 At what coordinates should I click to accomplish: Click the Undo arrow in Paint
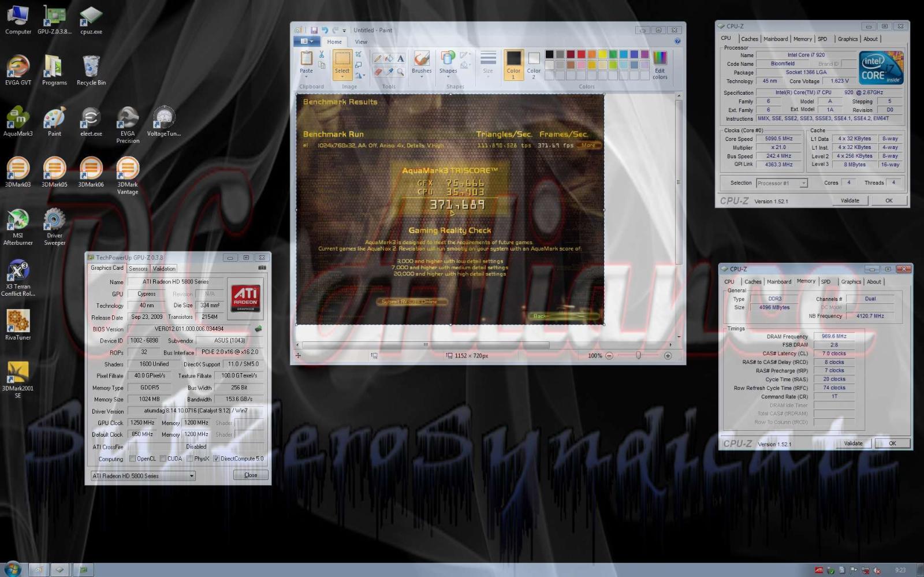pyautogui.click(x=325, y=30)
